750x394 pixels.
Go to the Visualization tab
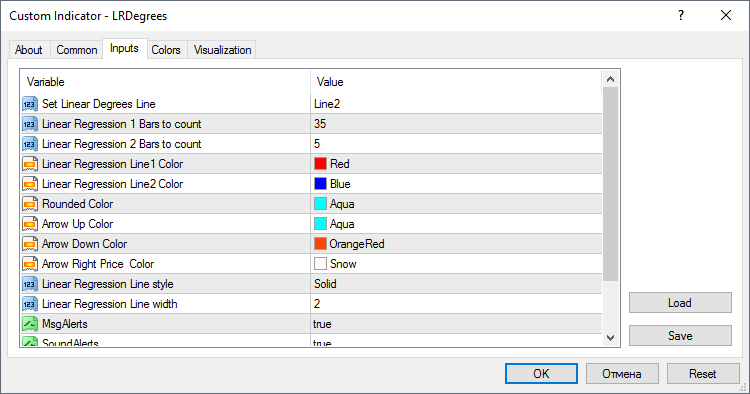click(222, 50)
